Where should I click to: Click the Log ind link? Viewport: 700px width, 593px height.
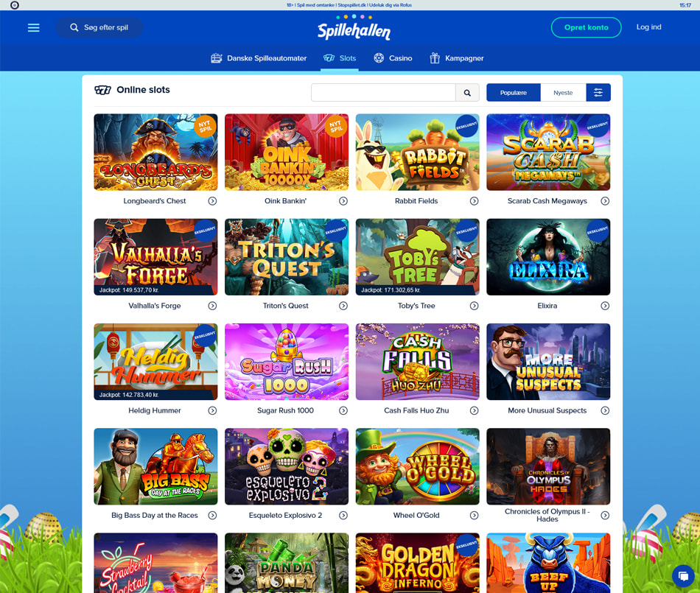pyautogui.click(x=648, y=27)
